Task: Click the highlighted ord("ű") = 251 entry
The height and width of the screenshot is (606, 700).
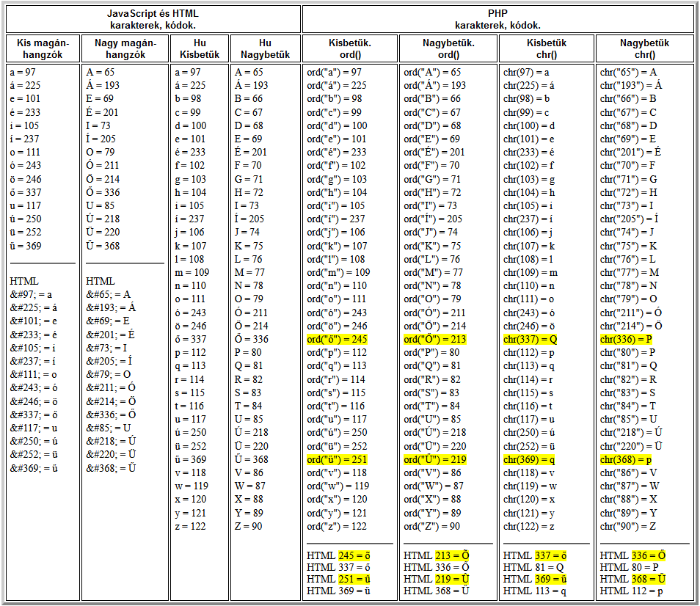Action: pos(336,459)
